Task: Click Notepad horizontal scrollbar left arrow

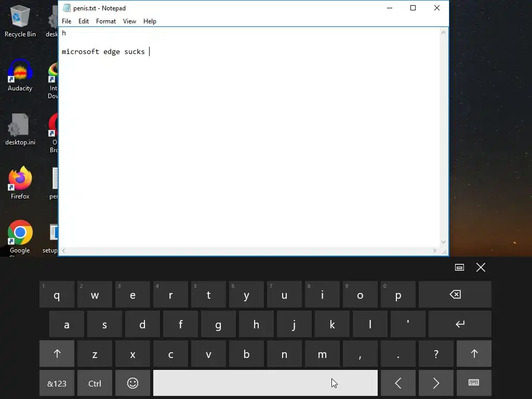Action: coord(64,251)
